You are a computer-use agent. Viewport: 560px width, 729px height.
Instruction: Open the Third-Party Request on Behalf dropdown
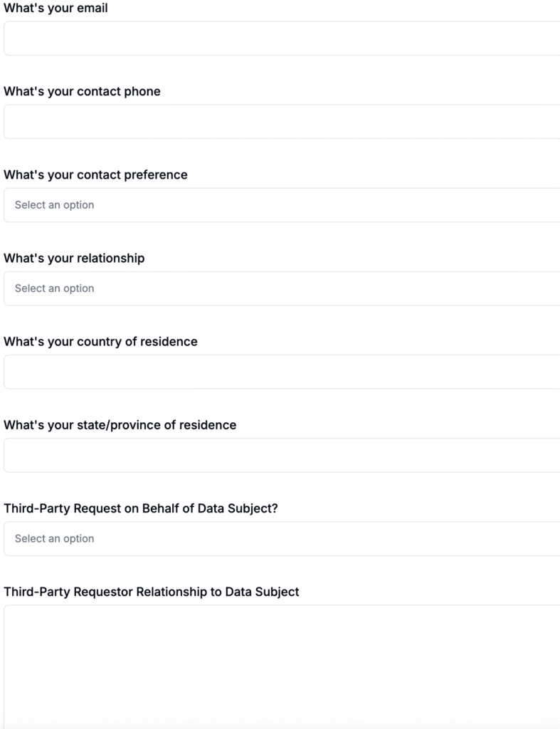coord(282,538)
